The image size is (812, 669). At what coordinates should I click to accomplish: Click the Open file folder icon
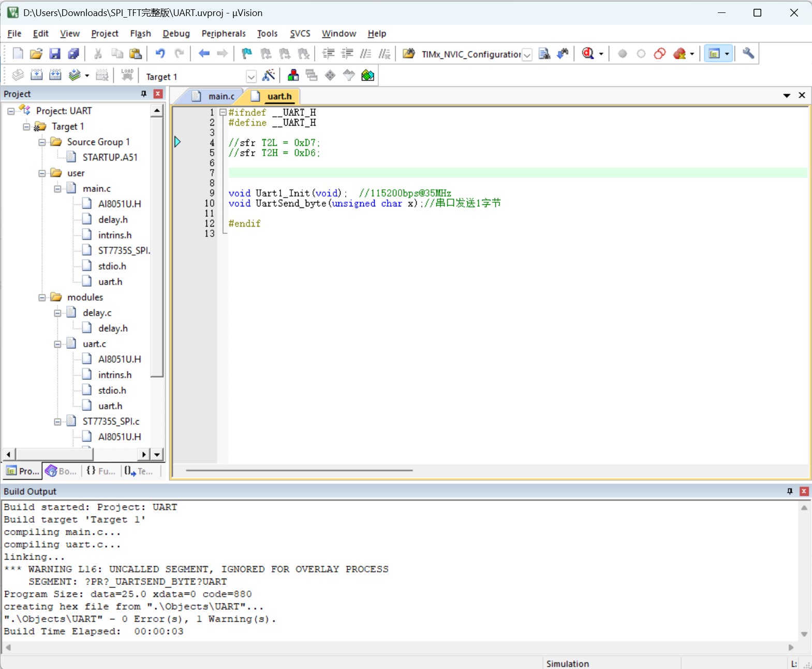pyautogui.click(x=36, y=53)
